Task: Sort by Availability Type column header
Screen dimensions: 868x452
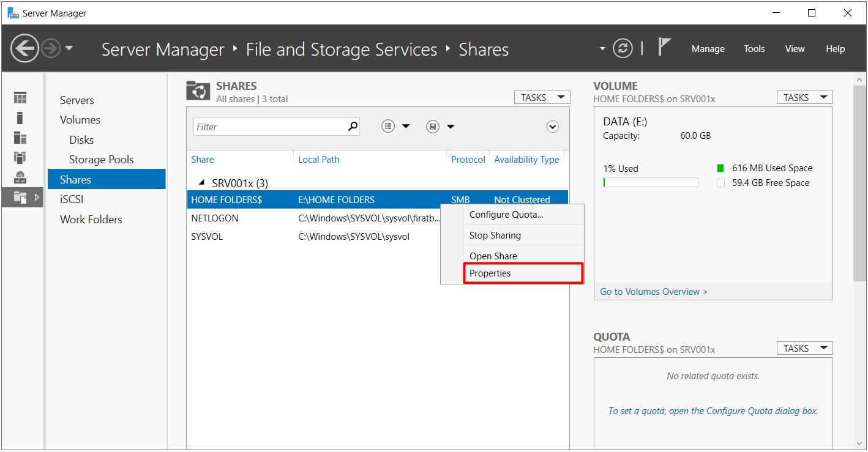Action: (526, 160)
